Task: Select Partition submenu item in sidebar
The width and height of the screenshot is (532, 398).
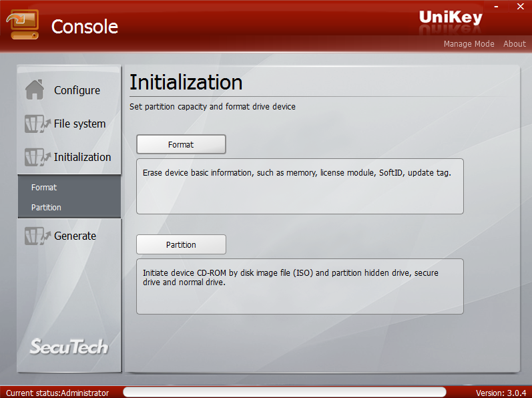Action: [x=46, y=207]
